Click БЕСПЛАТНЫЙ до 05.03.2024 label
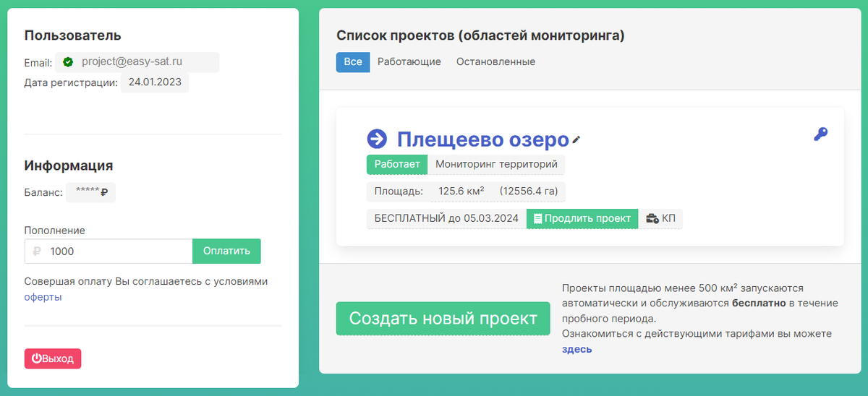868x396 pixels. tap(446, 218)
